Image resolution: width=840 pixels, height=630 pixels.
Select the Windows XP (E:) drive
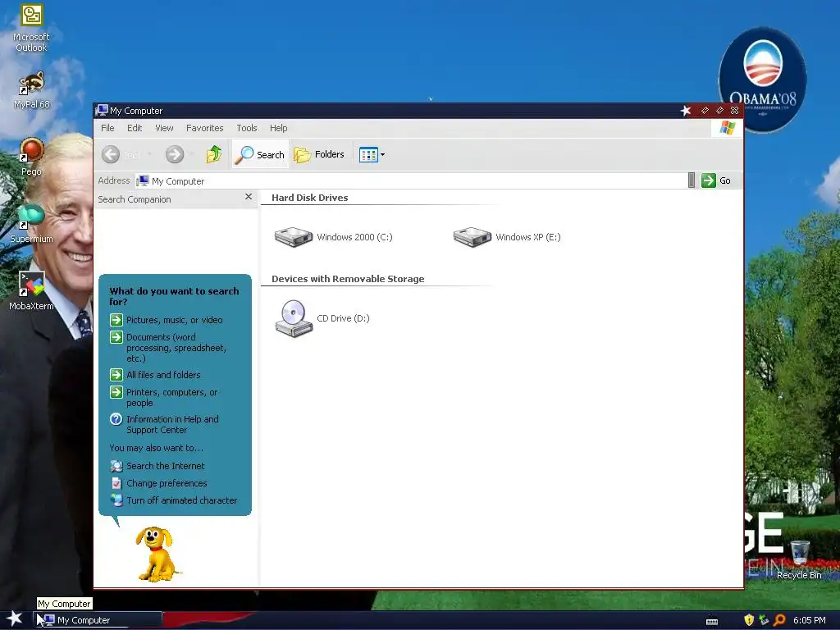(x=507, y=237)
